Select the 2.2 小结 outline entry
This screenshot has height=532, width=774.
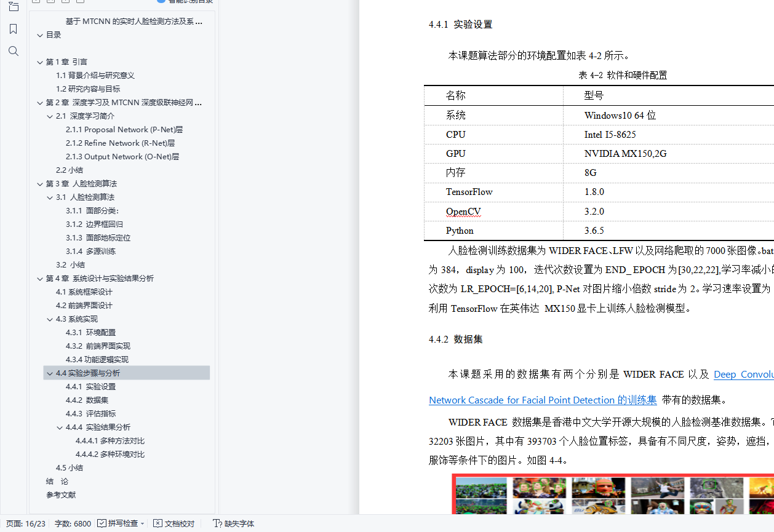point(70,170)
